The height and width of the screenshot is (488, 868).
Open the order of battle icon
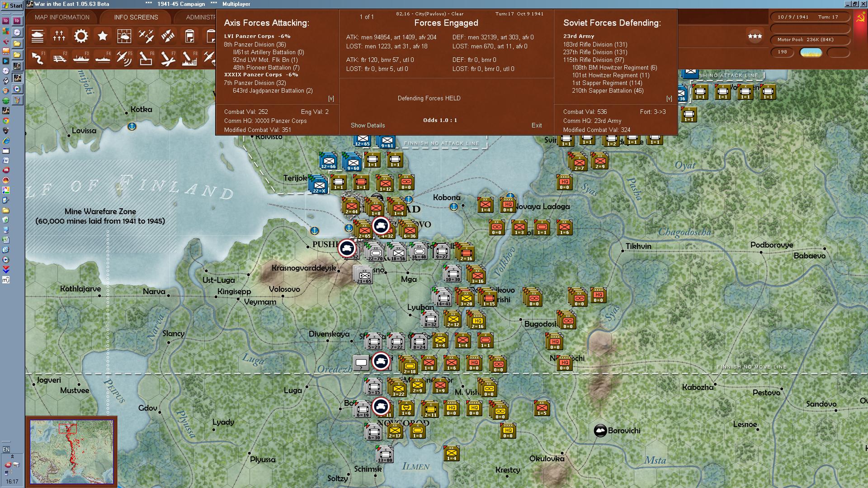pos(38,36)
